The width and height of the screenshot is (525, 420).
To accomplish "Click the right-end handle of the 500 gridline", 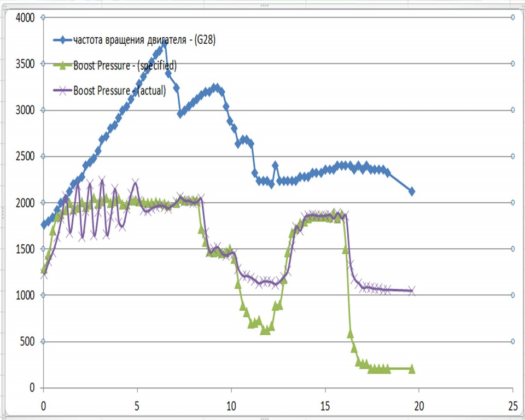I will point(512,341).
